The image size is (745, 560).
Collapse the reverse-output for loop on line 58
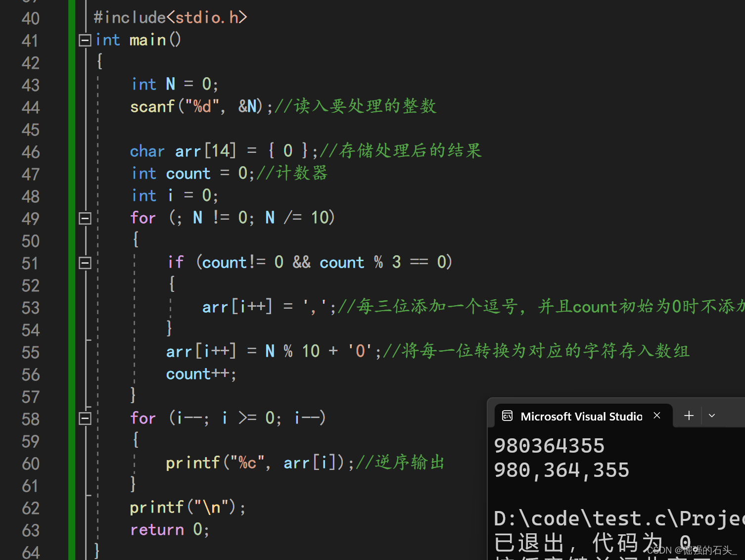pyautogui.click(x=85, y=419)
